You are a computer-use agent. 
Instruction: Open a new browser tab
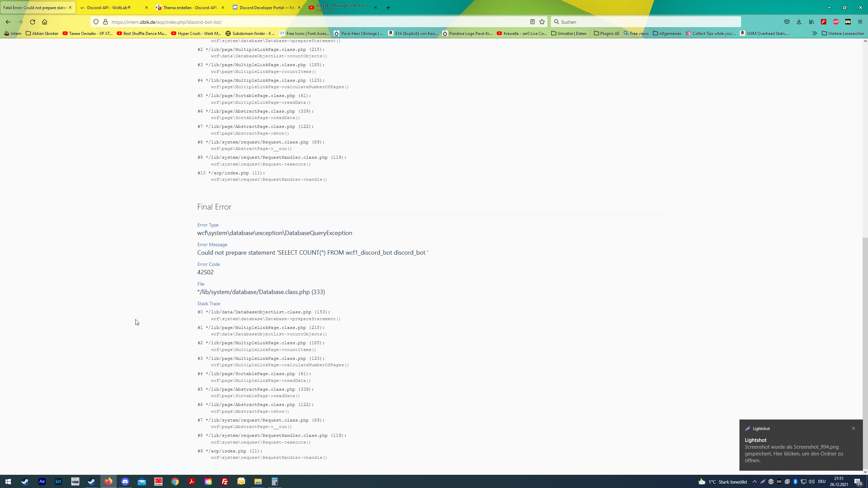point(388,7)
